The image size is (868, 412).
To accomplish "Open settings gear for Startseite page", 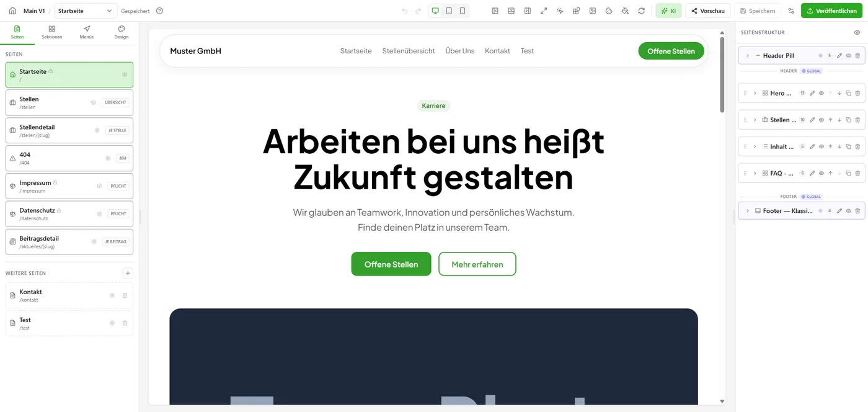I will pos(125,74).
